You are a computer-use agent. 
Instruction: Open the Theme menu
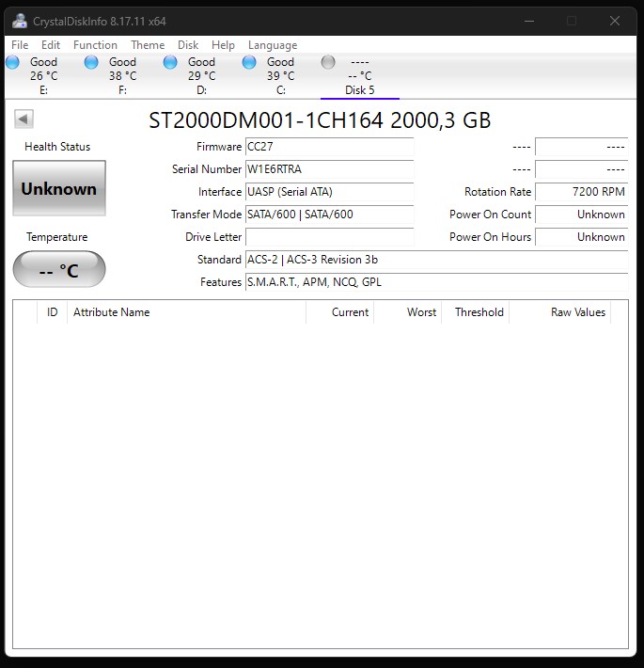pyautogui.click(x=148, y=45)
